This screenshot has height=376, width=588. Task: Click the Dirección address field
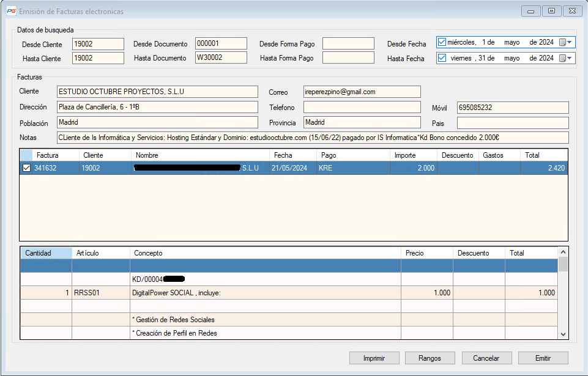tap(157, 107)
